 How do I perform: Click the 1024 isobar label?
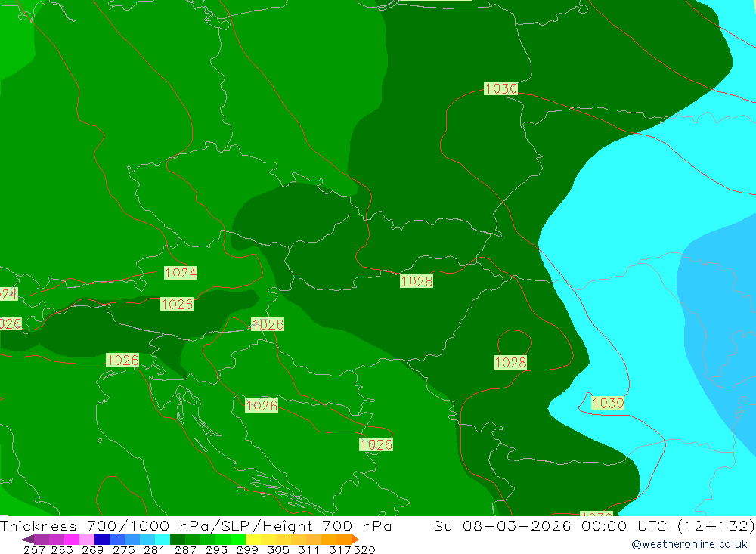pyautogui.click(x=181, y=273)
